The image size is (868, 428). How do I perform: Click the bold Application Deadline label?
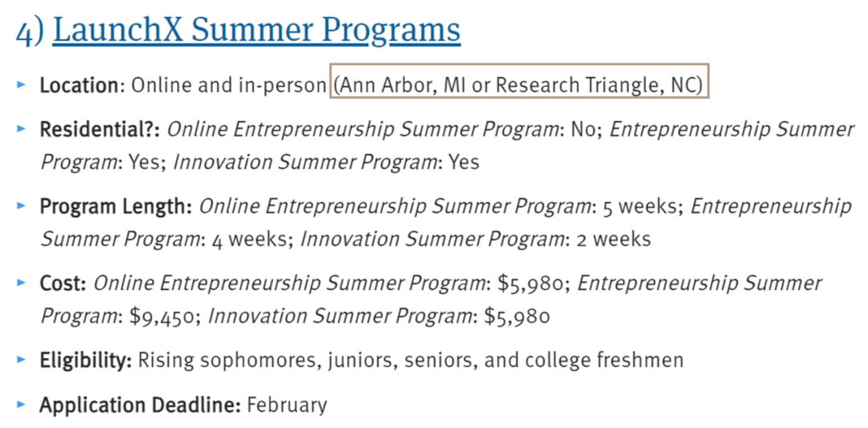coord(140,406)
